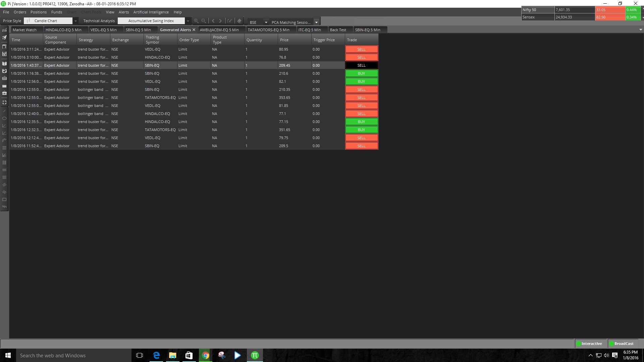Viewport: 644px width, 362px height.
Task: Open the Technical Analysis indicator dropdown arrow
Action: (x=188, y=21)
